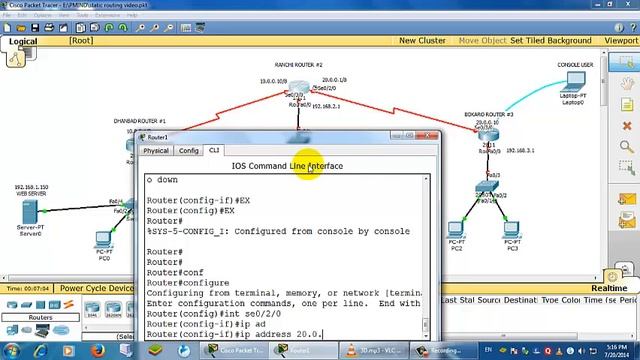Pick the 2620XM router model

pyautogui.click(x=113, y=309)
